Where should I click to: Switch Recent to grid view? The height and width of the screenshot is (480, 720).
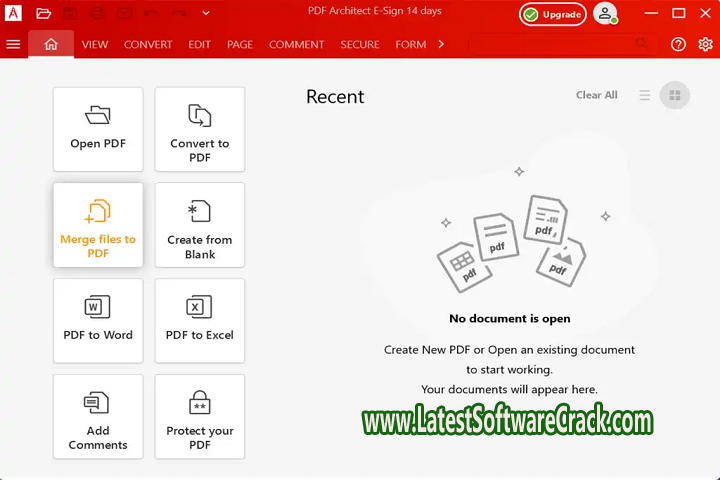(x=675, y=95)
